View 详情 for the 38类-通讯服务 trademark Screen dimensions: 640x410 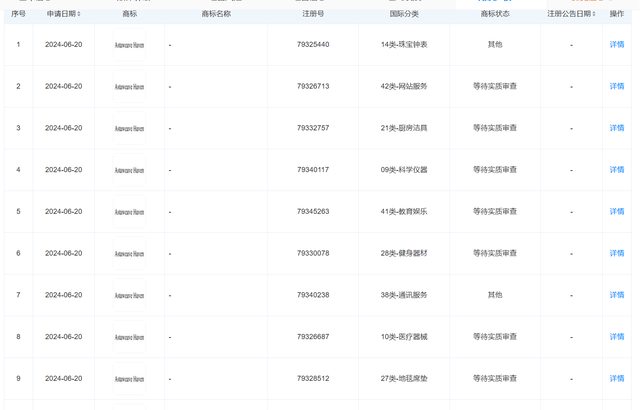click(617, 295)
